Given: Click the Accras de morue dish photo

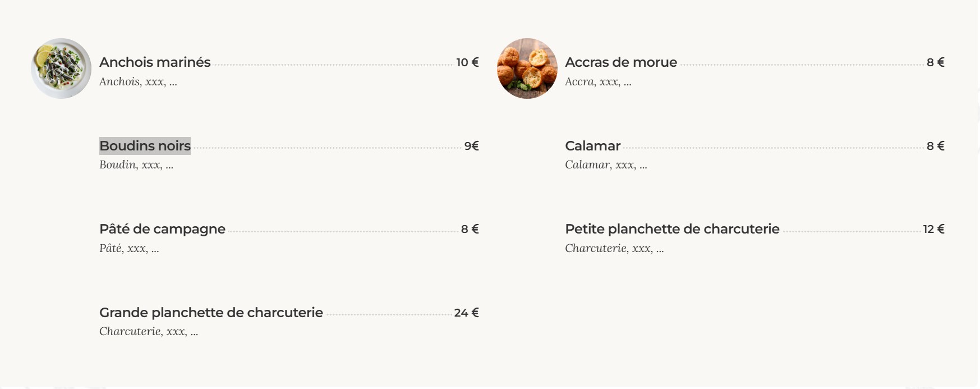Looking at the screenshot, I should (x=527, y=68).
